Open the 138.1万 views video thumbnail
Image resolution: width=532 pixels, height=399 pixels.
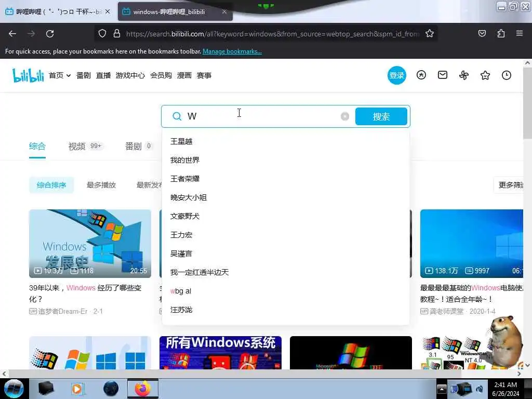pos(472,244)
